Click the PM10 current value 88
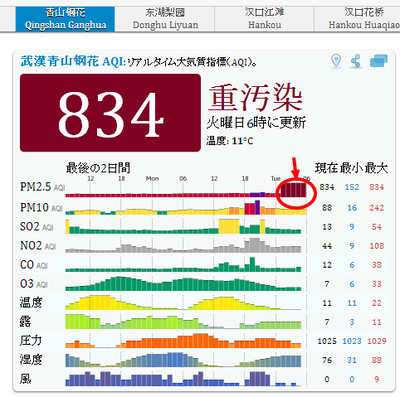This screenshot has height=397, width=400. coord(327,208)
